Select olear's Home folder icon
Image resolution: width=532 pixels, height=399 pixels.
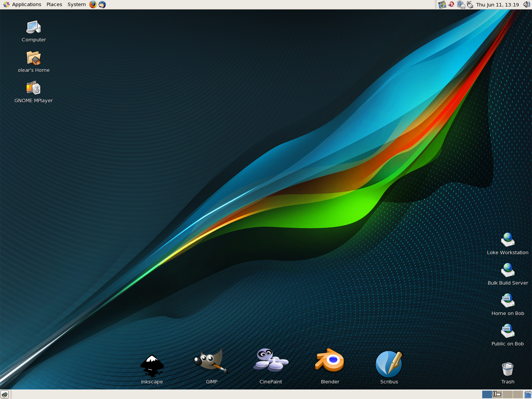[x=33, y=58]
